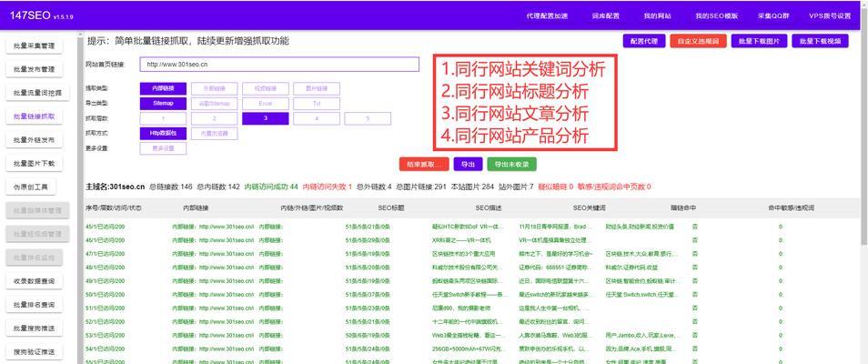Screen dimensions: 868x364
Task: Open 伪原创工具 in the sidebar
Action: (34, 187)
